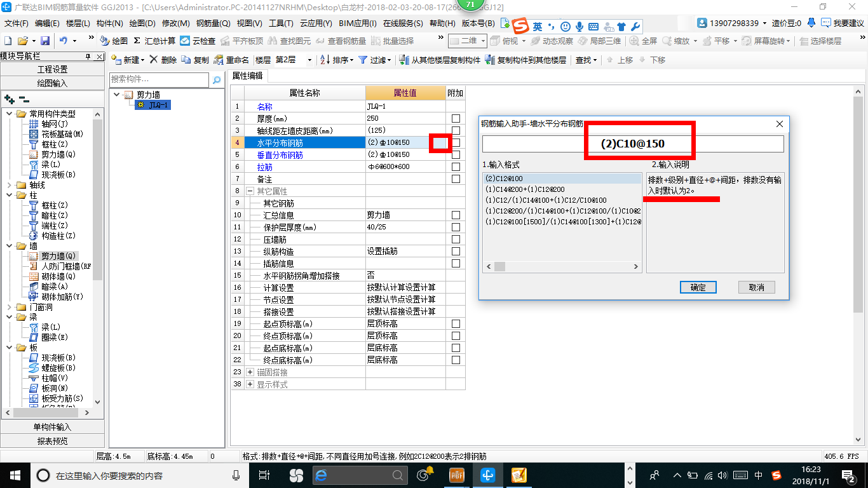Expand the 门窗洞 folder
This screenshot has width=868, height=488.
tap(9, 307)
